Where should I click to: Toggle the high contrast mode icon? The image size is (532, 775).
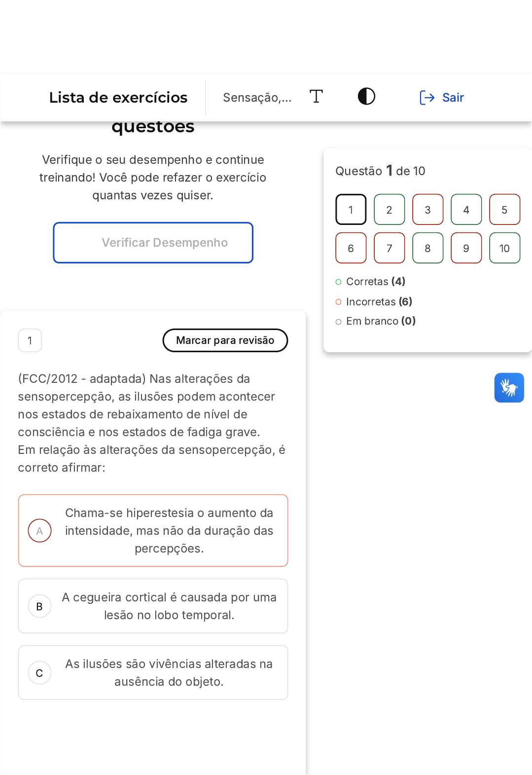(x=366, y=96)
